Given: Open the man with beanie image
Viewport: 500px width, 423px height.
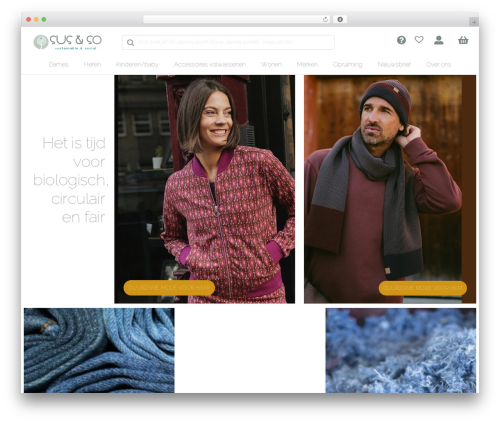Looking at the screenshot, I should tap(390, 189).
